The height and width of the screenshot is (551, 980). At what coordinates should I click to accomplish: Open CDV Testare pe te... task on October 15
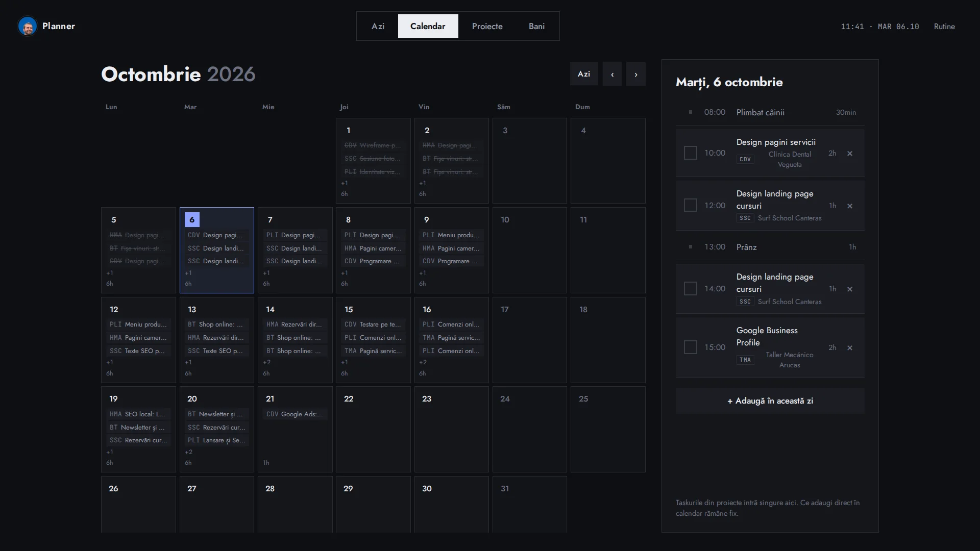click(x=373, y=324)
